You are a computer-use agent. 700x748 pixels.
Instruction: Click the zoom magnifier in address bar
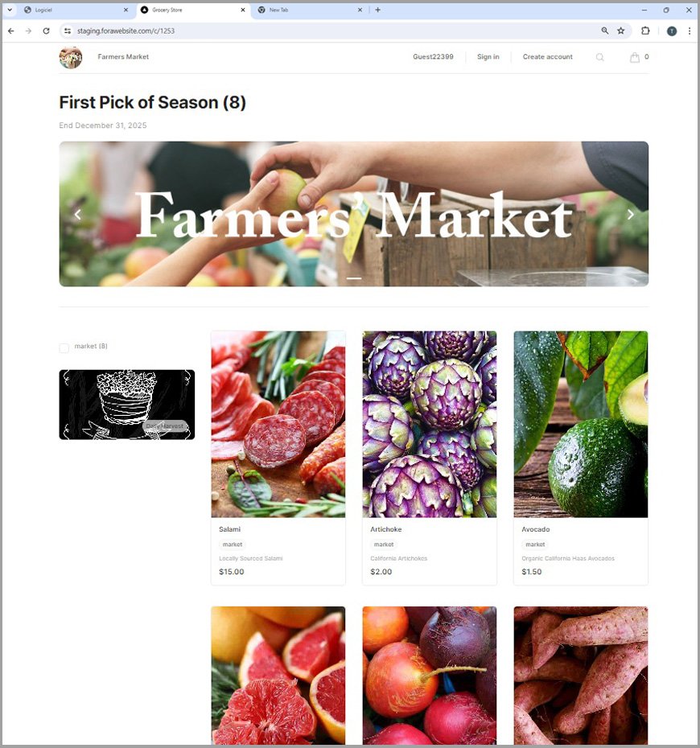tap(604, 31)
